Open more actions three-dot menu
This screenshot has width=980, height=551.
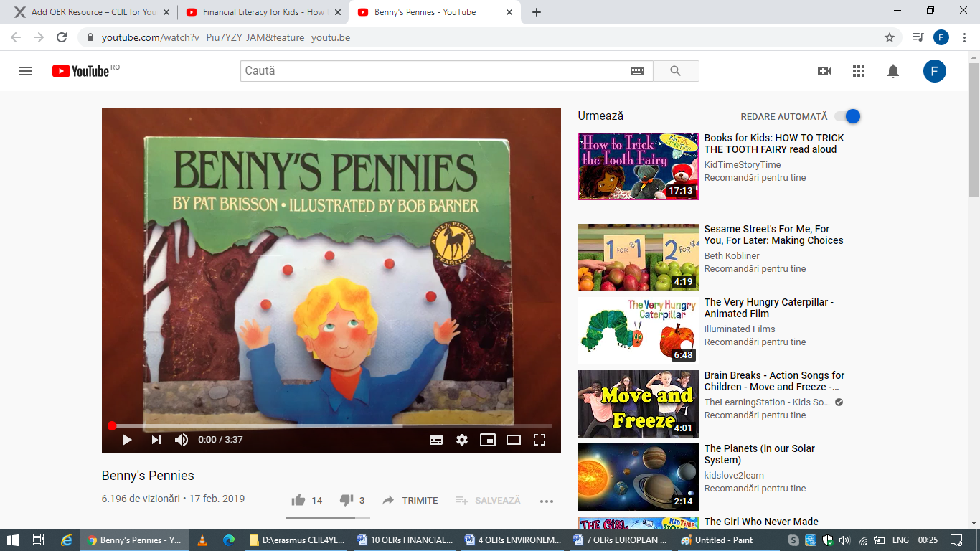[x=547, y=501]
